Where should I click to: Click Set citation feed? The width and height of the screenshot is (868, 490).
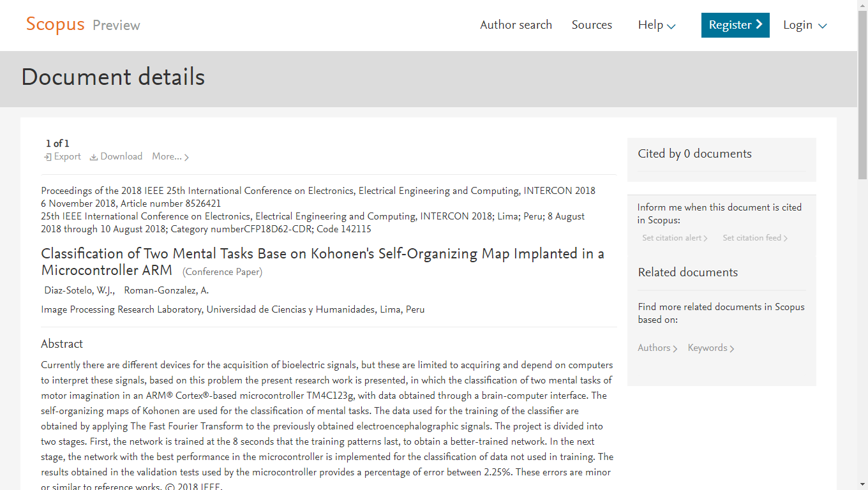pyautogui.click(x=755, y=238)
